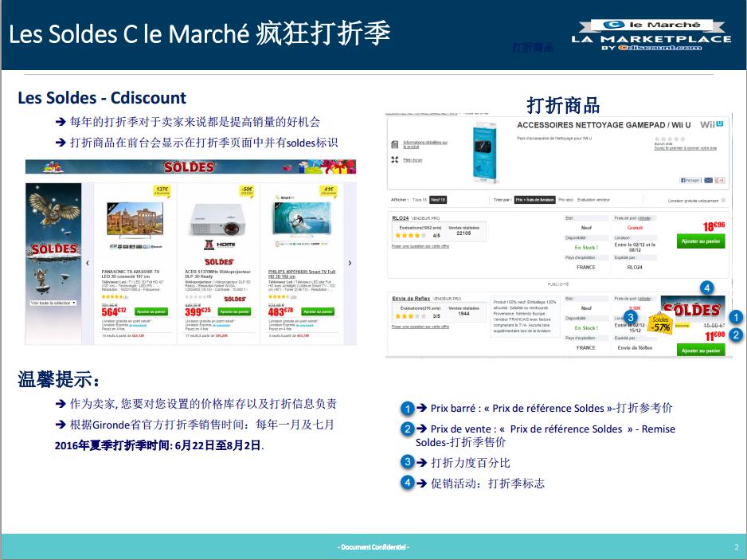Click the 41€ discount badge on Philips TV
Image resolution: width=747 pixels, height=560 pixels.
[x=329, y=191]
